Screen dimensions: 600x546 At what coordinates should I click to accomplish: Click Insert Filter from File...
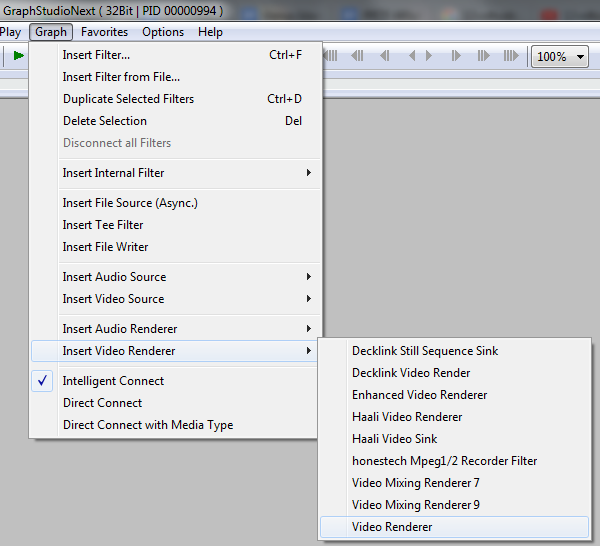pyautogui.click(x=121, y=77)
